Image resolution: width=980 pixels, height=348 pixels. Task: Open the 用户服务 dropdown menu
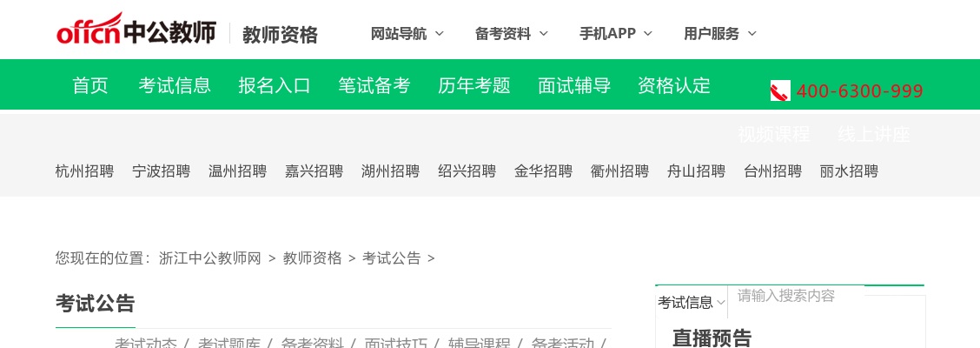(719, 34)
